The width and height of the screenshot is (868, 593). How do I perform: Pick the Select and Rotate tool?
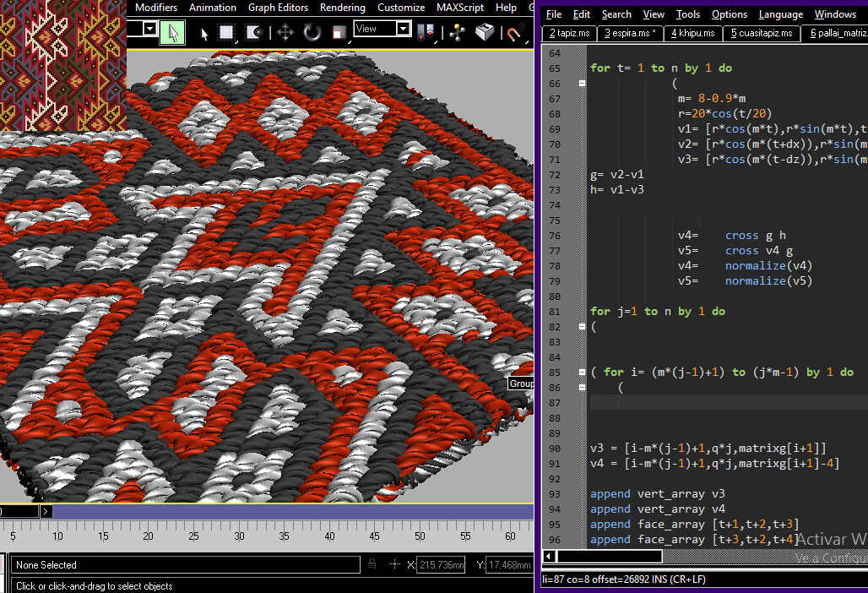tap(312, 33)
